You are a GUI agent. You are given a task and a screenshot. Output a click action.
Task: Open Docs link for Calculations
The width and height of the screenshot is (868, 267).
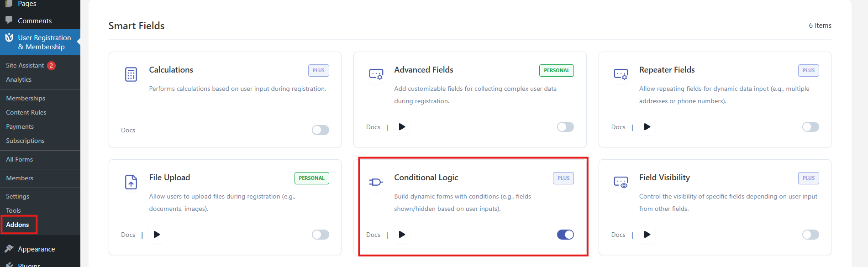click(x=128, y=130)
